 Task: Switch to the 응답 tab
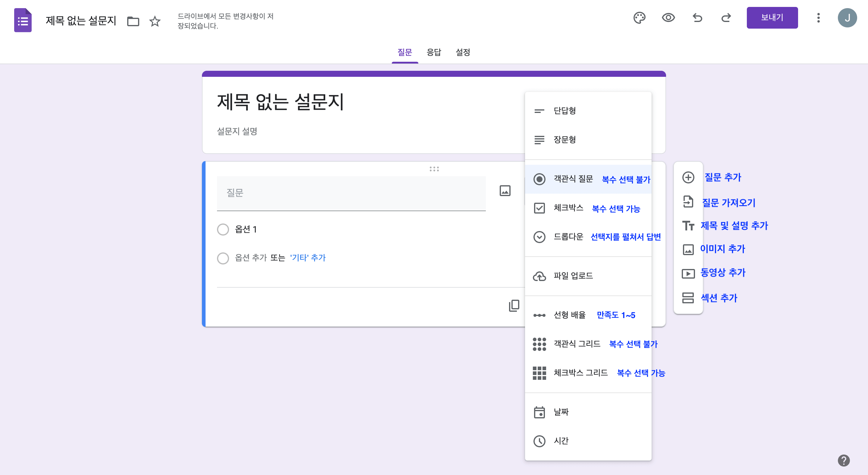pyautogui.click(x=433, y=52)
